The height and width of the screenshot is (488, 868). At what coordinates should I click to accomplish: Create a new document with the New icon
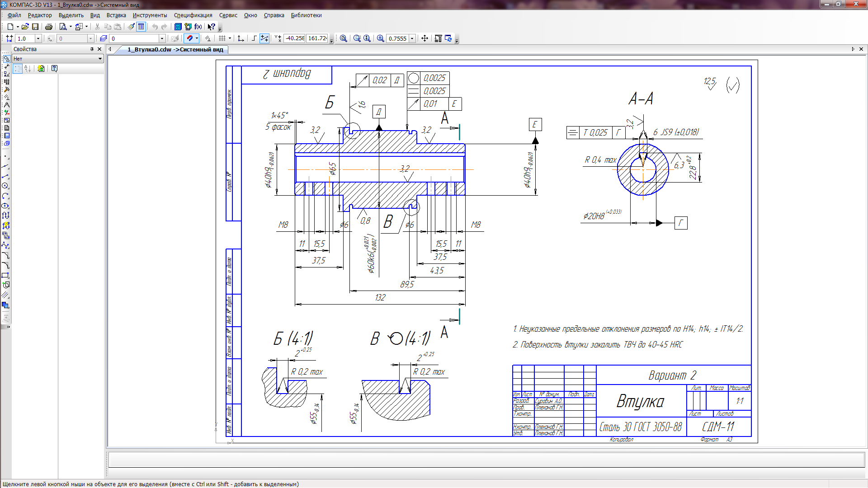click(10, 27)
